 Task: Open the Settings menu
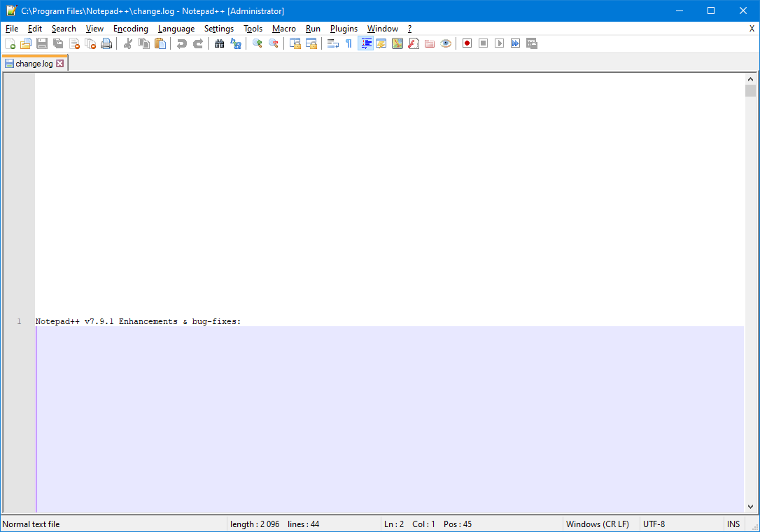tap(219, 29)
